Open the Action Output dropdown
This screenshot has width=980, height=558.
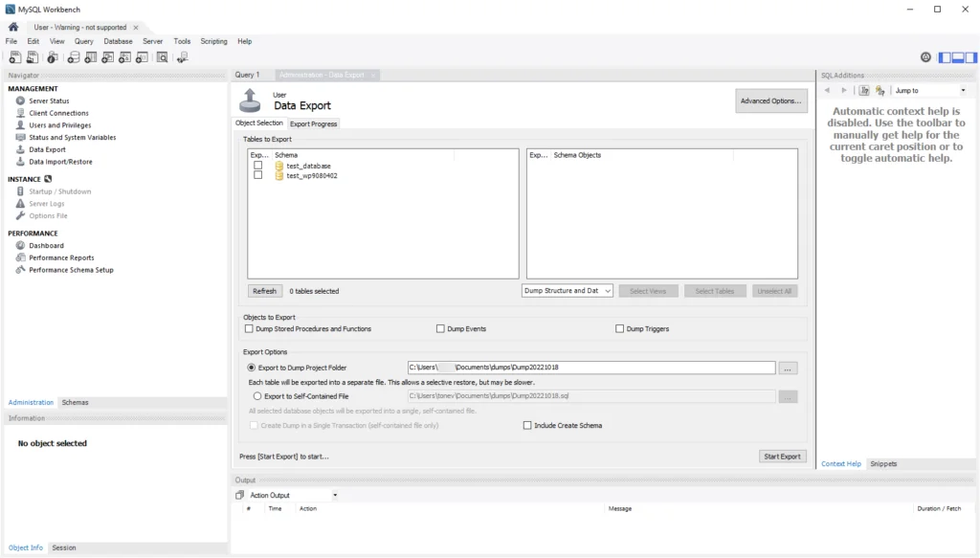(x=335, y=495)
